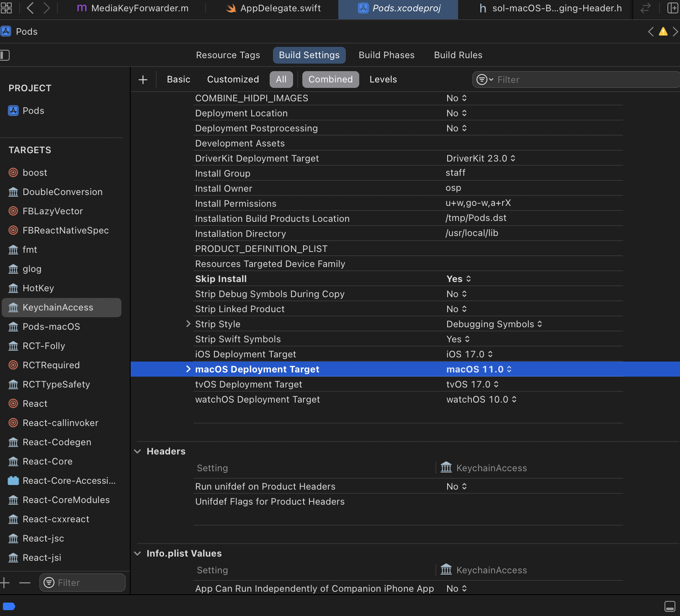
Task: Open the iOS Deployment Target stepper dropdown
Action: (x=492, y=354)
